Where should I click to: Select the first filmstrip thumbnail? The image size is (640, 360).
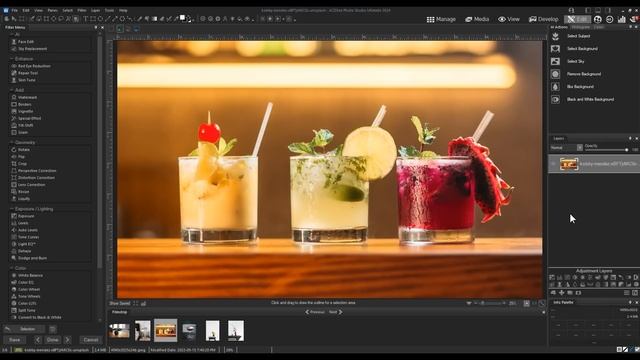[x=119, y=331]
